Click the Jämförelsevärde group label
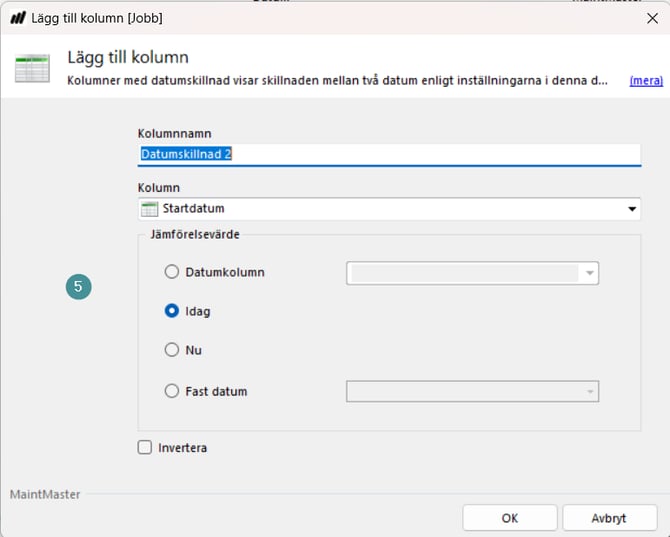This screenshot has width=670, height=537. 194,234
